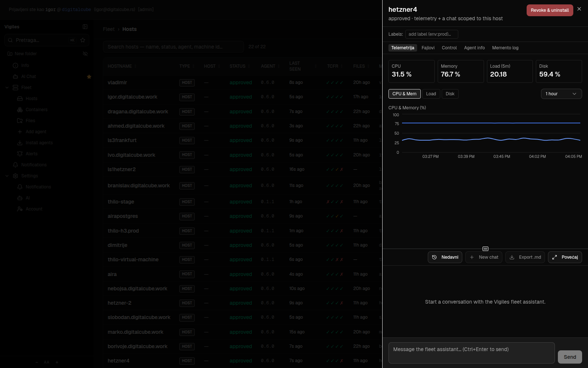Viewport: 588px width, 368px height.
Task: Click New folder in the sidebar
Action: [x=22, y=54]
